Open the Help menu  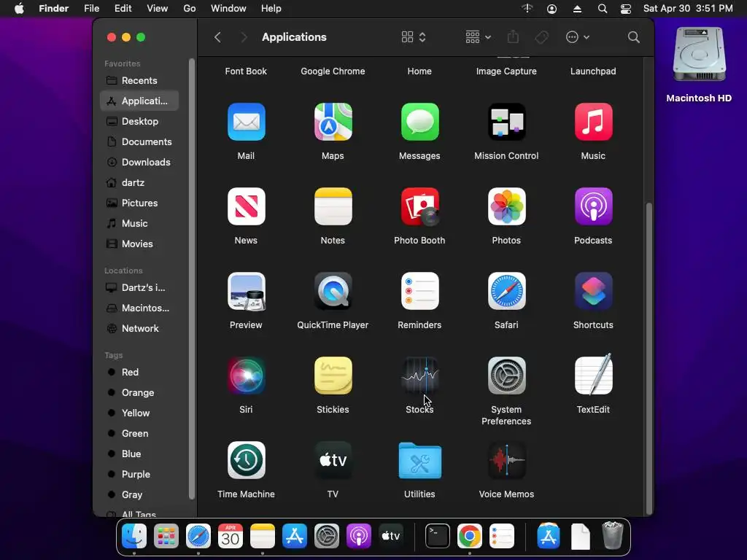coord(271,8)
